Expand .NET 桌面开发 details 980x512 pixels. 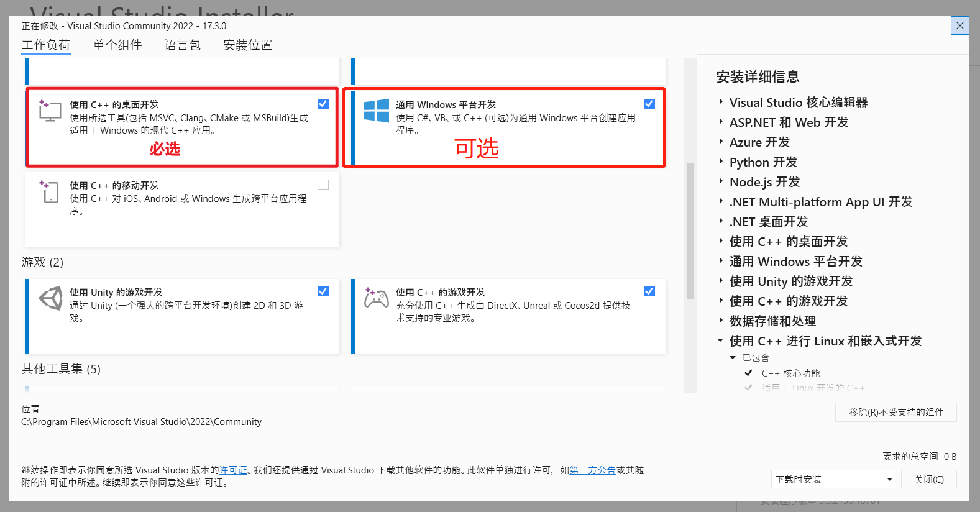coord(721,221)
